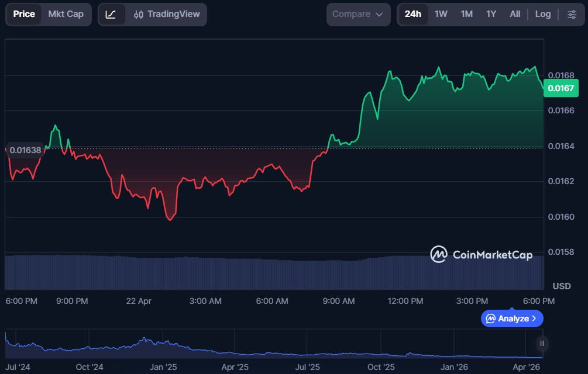The image size is (588, 374).
Task: Click the price low near 1:00 AM
Action: [x=170, y=219]
